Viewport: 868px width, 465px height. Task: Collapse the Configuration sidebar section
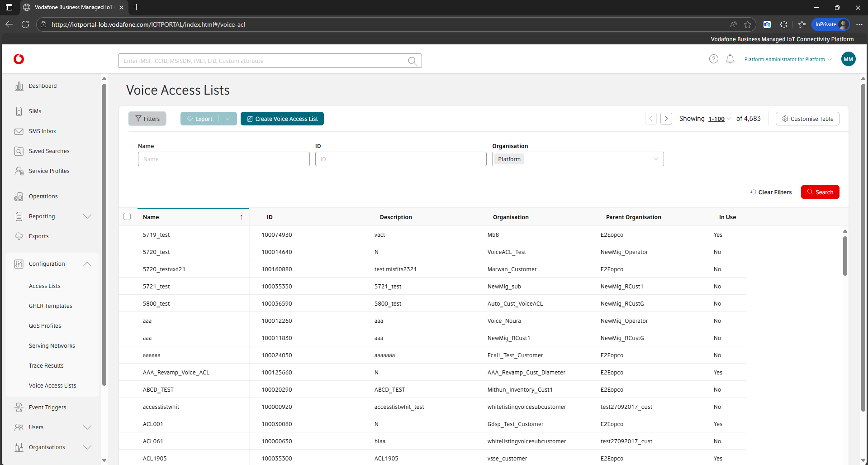tap(87, 264)
